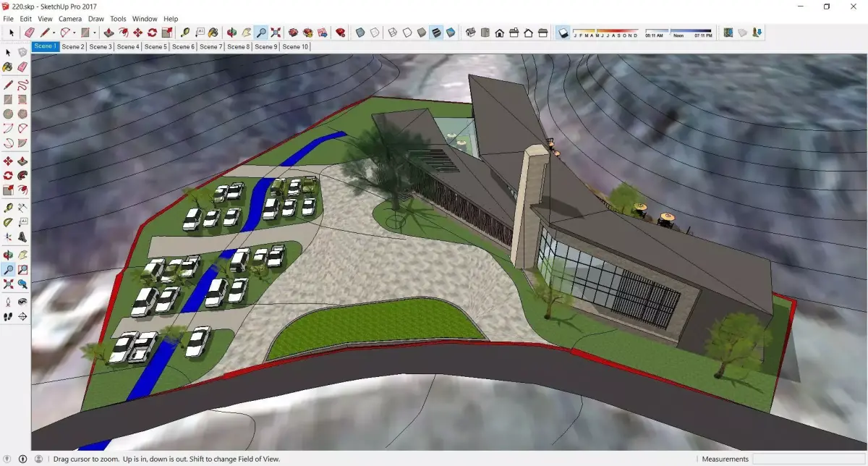This screenshot has height=466, width=868.
Task: Open the Window menu
Action: (145, 19)
